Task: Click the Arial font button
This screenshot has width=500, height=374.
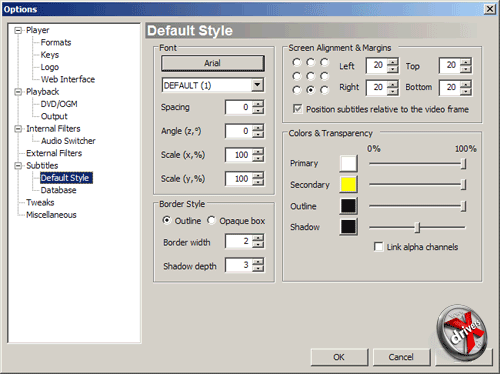Action: 213,63
